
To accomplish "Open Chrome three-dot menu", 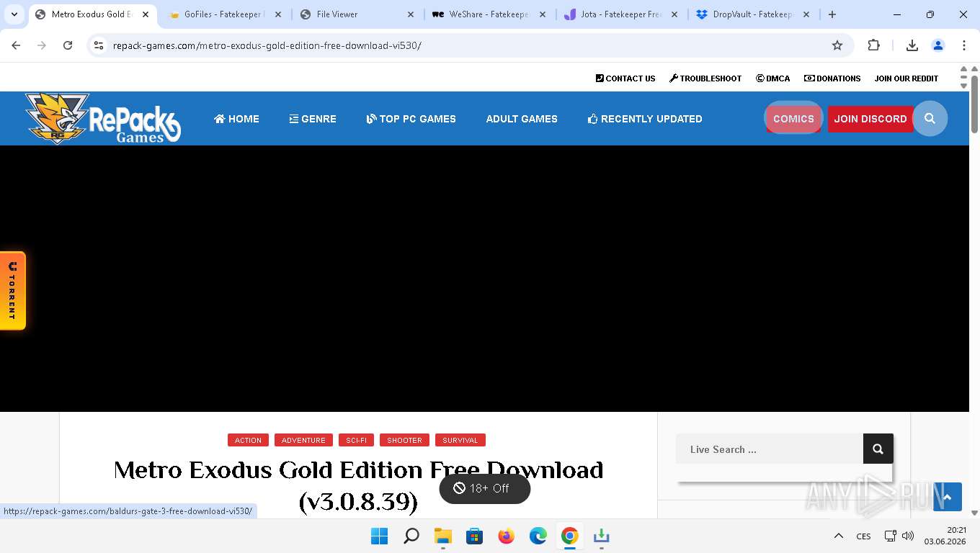I will (963, 45).
